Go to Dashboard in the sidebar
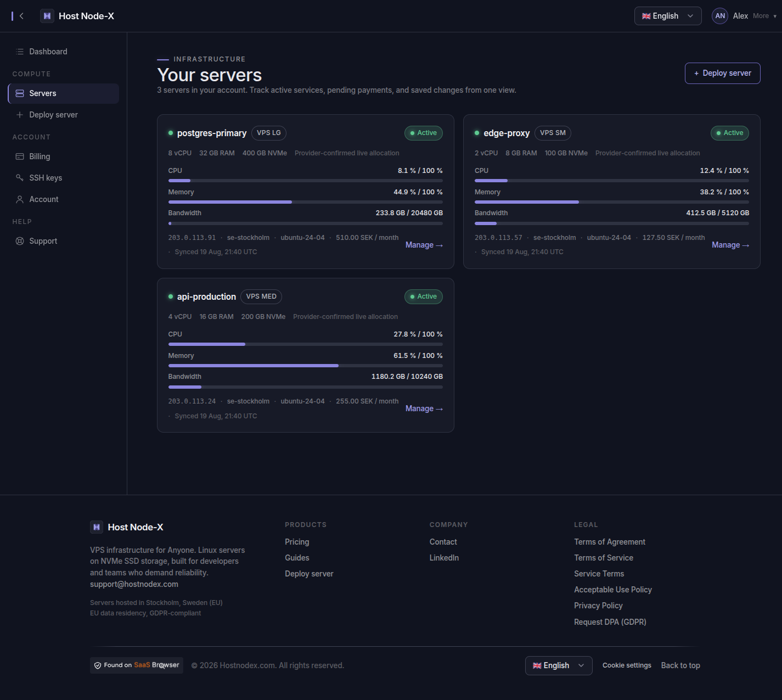Screen dimensions: 782x700 coord(64,52)
